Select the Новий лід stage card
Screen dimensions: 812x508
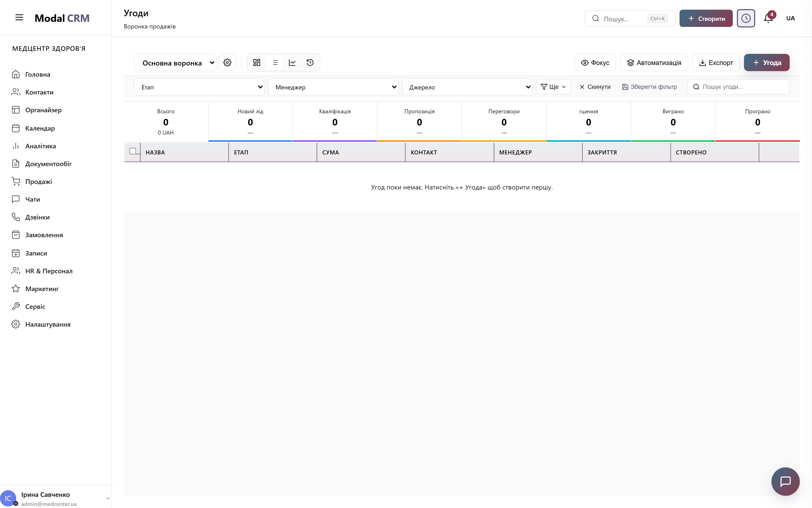click(x=250, y=122)
